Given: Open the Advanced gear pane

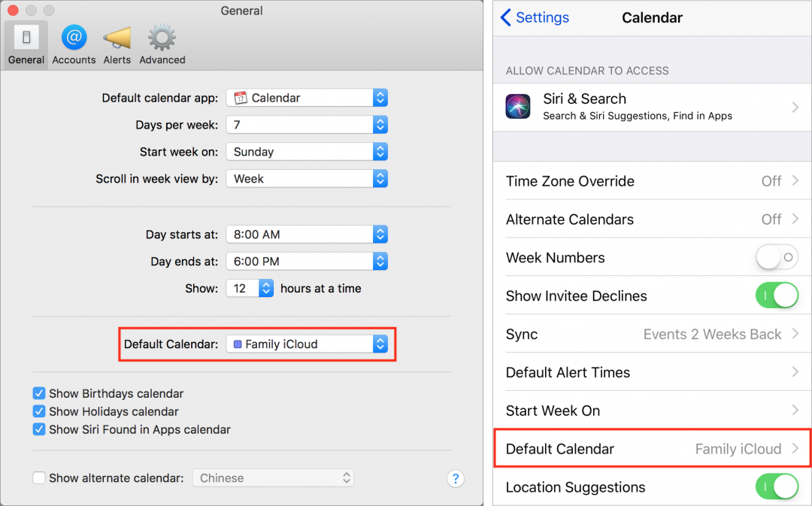Looking at the screenshot, I should click(162, 45).
